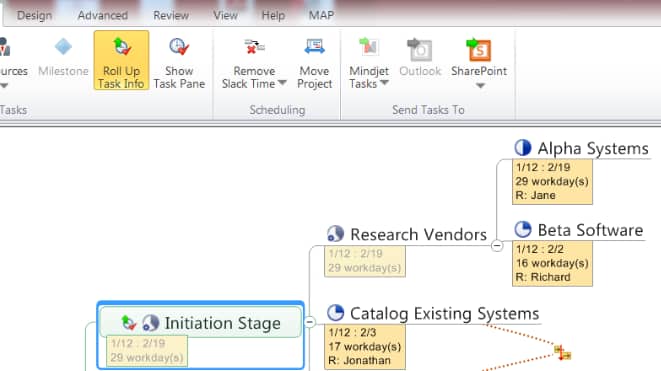The width and height of the screenshot is (661, 371).
Task: Click Alpha Systems half-complete progress icon
Action: click(x=523, y=148)
